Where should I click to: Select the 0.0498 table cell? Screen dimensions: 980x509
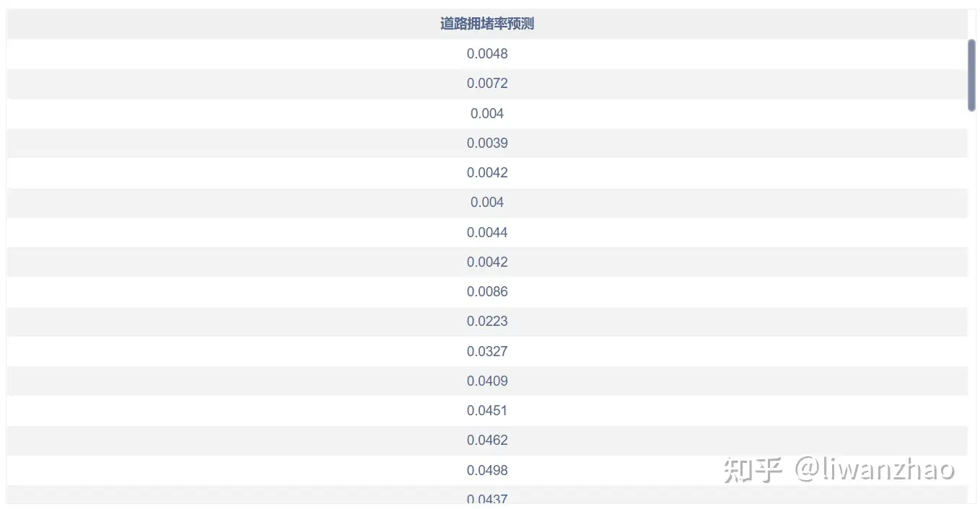point(487,471)
